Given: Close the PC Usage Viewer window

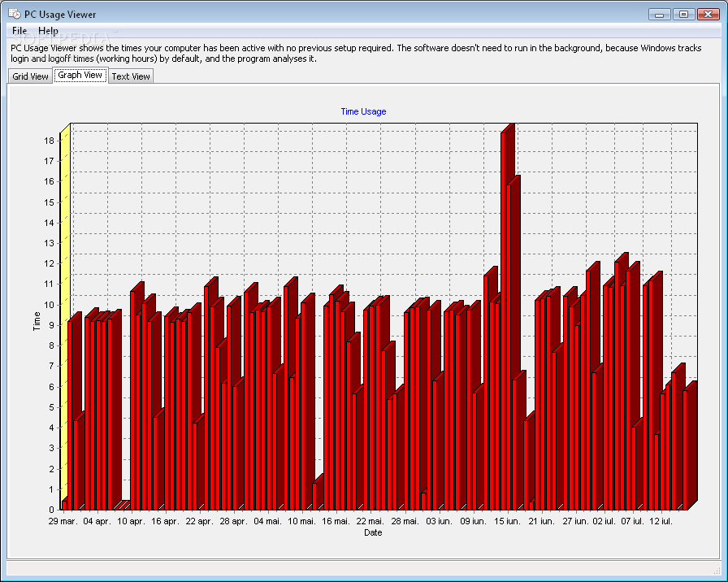Looking at the screenshot, I should [x=708, y=15].
